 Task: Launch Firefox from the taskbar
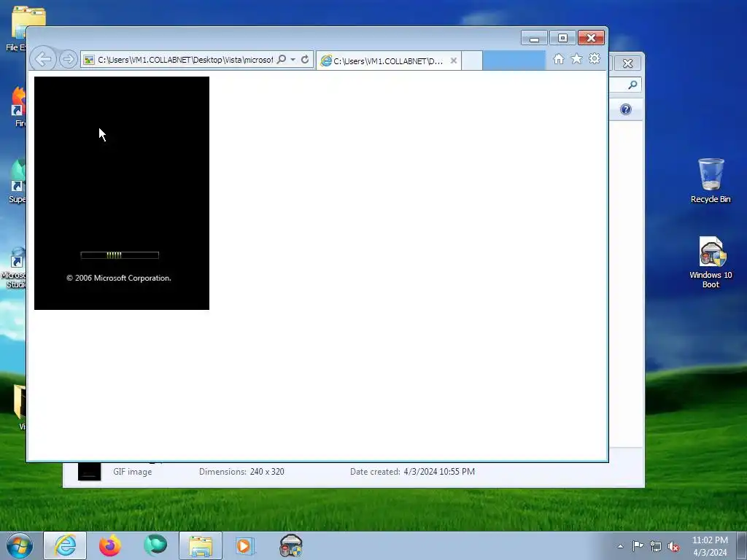pyautogui.click(x=110, y=545)
